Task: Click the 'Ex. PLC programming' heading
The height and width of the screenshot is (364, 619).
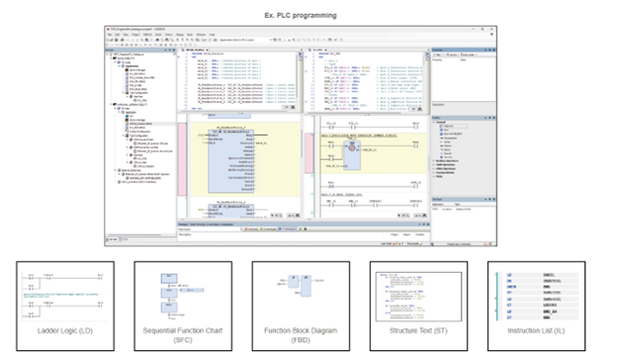Action: [x=301, y=16]
